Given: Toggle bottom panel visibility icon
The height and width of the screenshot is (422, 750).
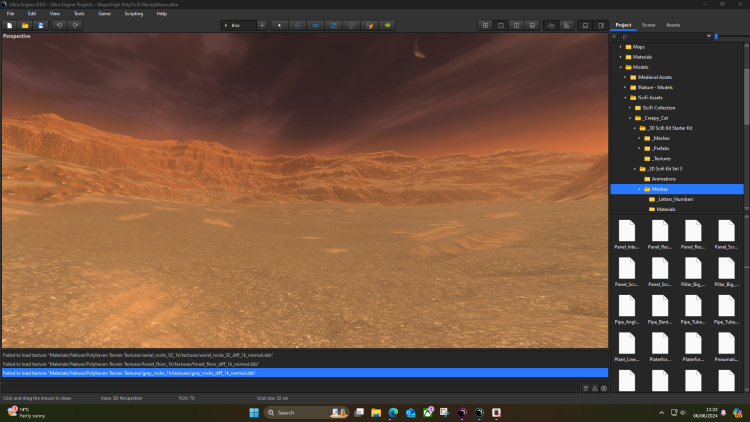Looking at the screenshot, I should [x=585, y=25].
